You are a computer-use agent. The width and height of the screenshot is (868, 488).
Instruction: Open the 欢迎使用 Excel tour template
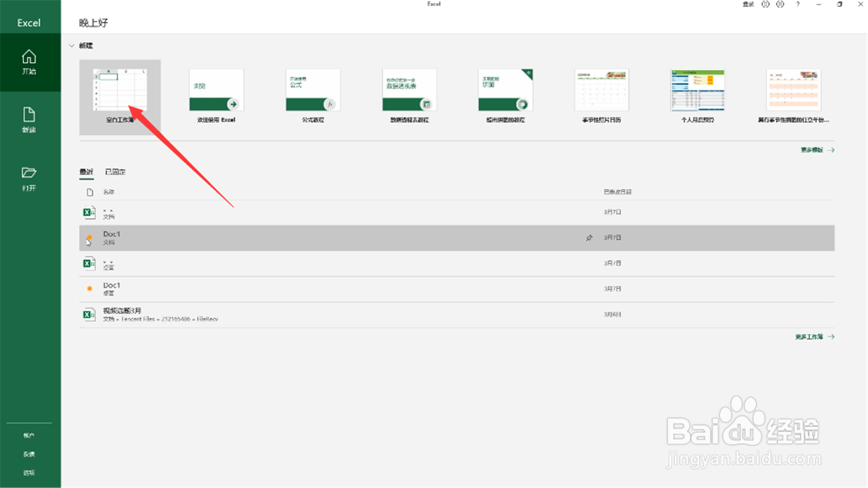[x=216, y=97]
